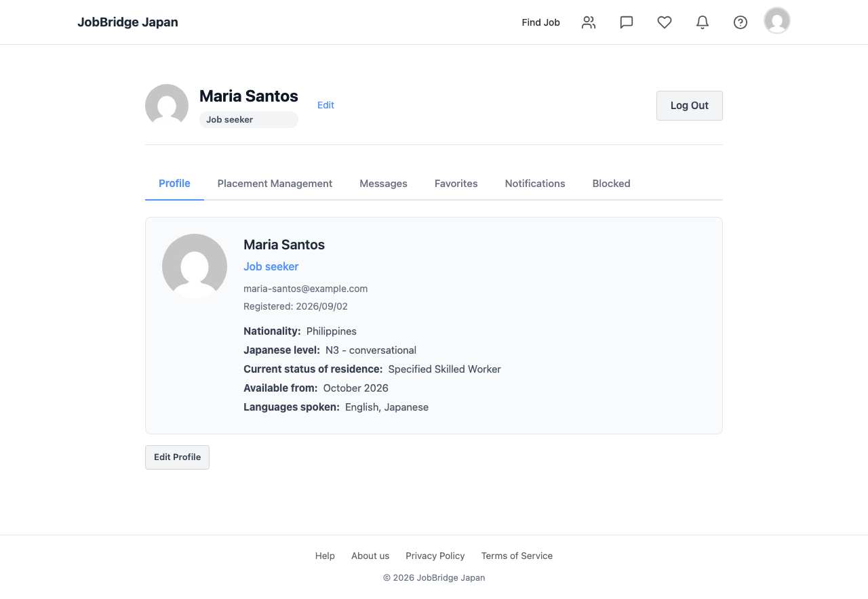
Task: Go to Find Job
Action: click(x=540, y=22)
